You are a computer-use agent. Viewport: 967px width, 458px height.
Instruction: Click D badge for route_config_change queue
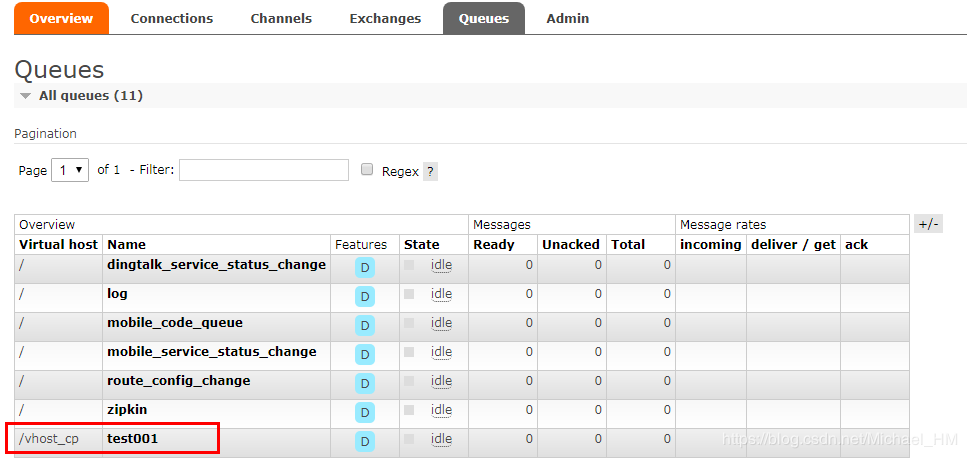pos(365,384)
